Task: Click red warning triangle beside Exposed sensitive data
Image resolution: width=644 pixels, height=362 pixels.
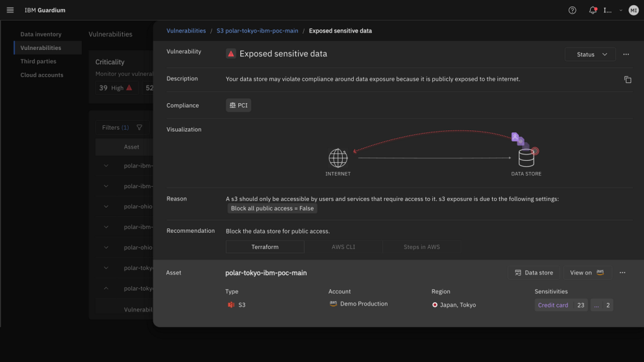Action: [231, 54]
